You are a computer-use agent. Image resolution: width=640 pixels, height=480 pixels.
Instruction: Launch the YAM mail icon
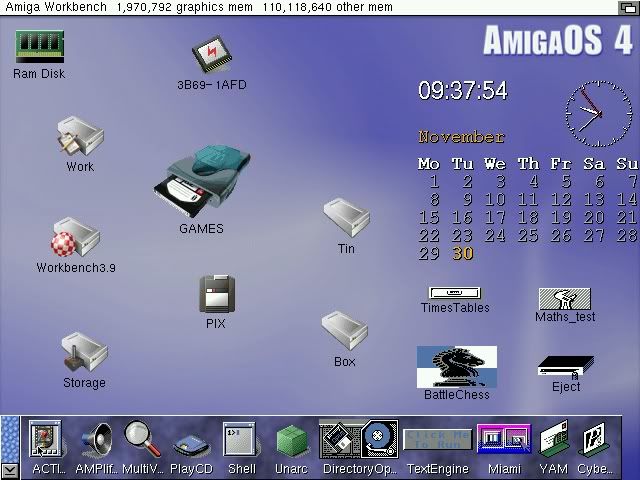[x=554, y=439]
